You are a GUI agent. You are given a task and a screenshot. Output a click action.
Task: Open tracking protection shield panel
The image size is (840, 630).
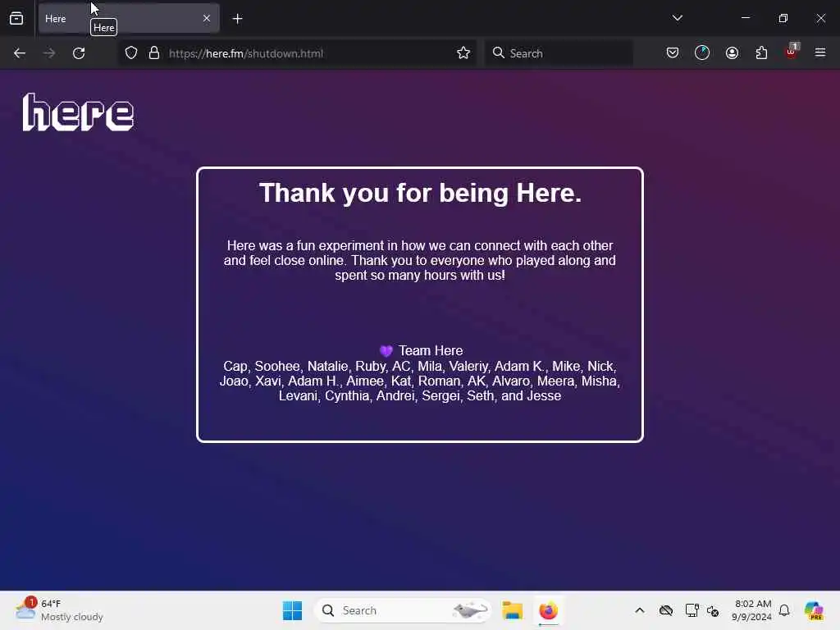(131, 53)
